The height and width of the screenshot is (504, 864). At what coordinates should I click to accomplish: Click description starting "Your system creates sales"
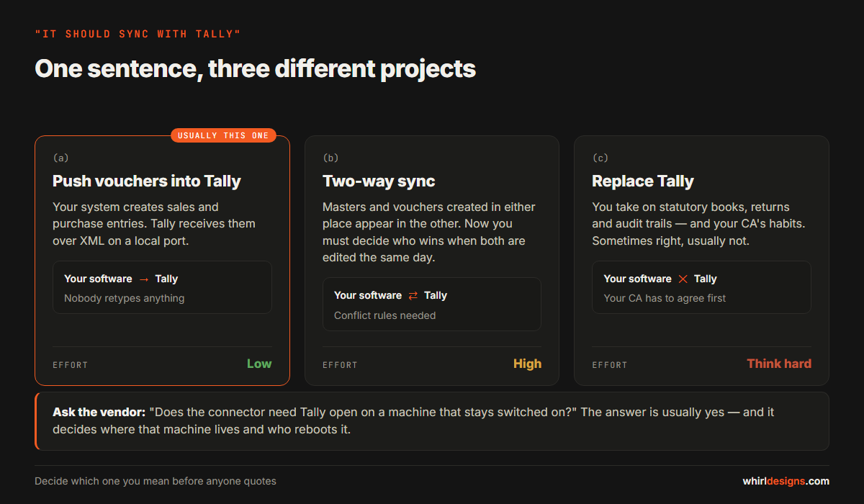154,224
